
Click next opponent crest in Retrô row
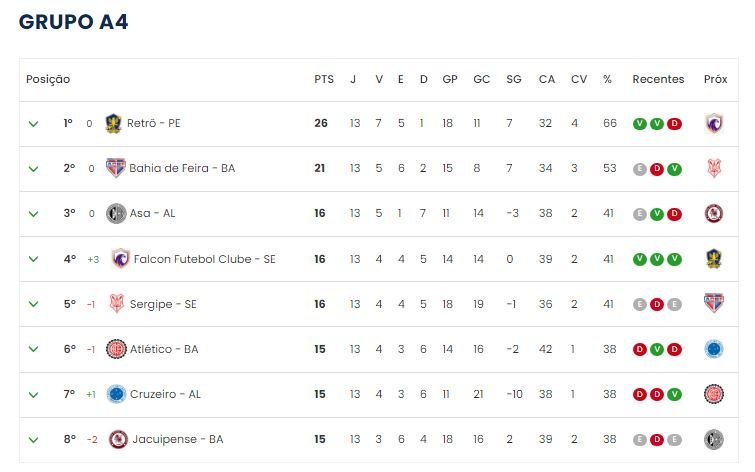714,123
